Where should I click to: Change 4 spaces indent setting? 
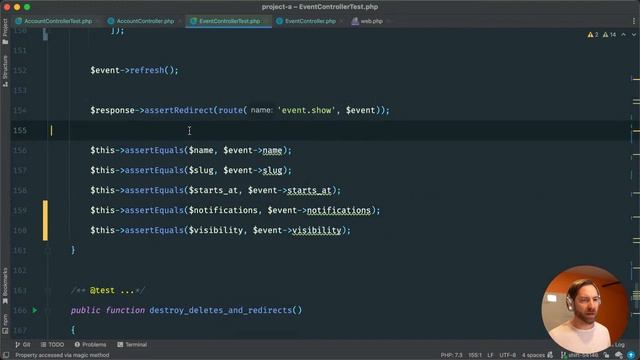(x=533, y=355)
